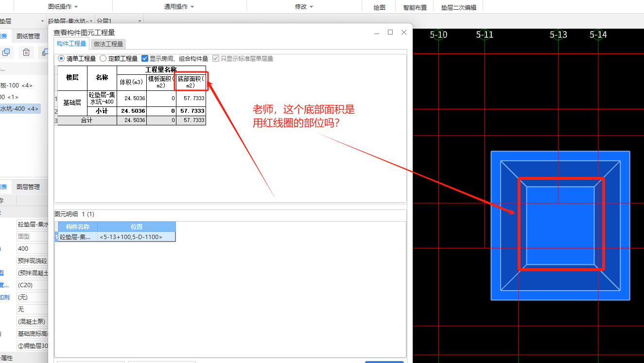The height and width of the screenshot is (363, 644).
Task: Open the 图纸操作 dropdown group
Action: [x=63, y=6]
